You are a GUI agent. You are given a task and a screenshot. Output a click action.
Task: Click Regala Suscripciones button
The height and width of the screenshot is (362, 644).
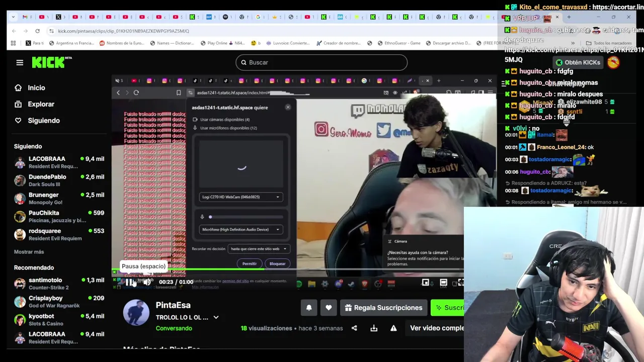click(383, 308)
